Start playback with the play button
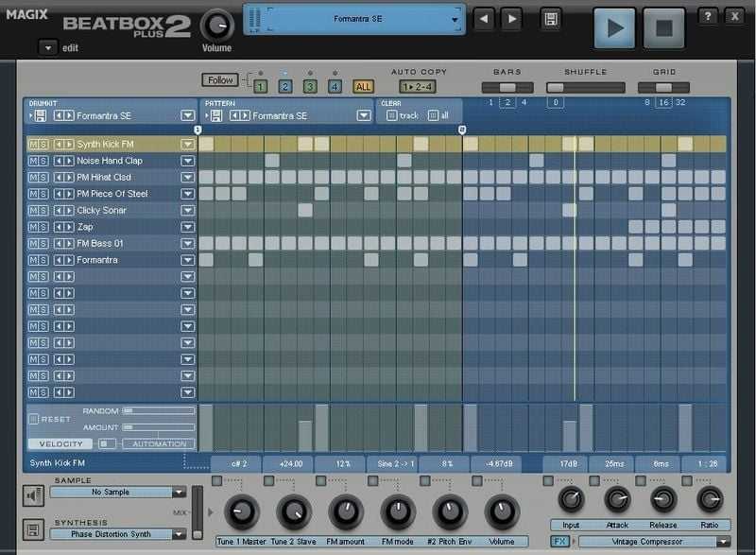 click(614, 28)
